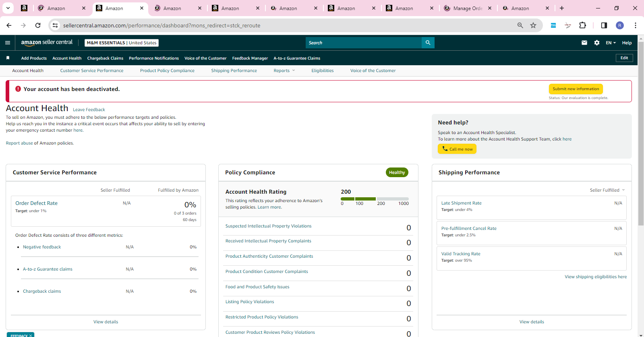
Task: Click the Account Health Rating progress bar
Action: click(375, 199)
